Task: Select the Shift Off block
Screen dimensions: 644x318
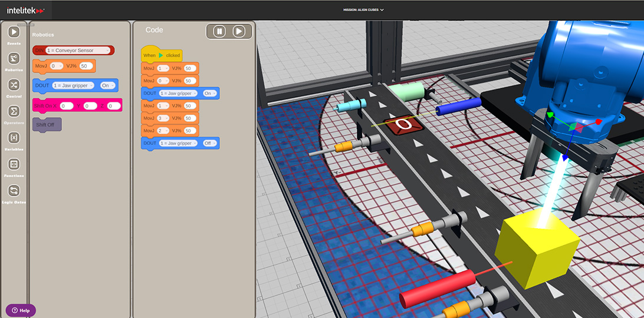Action: pos(47,125)
